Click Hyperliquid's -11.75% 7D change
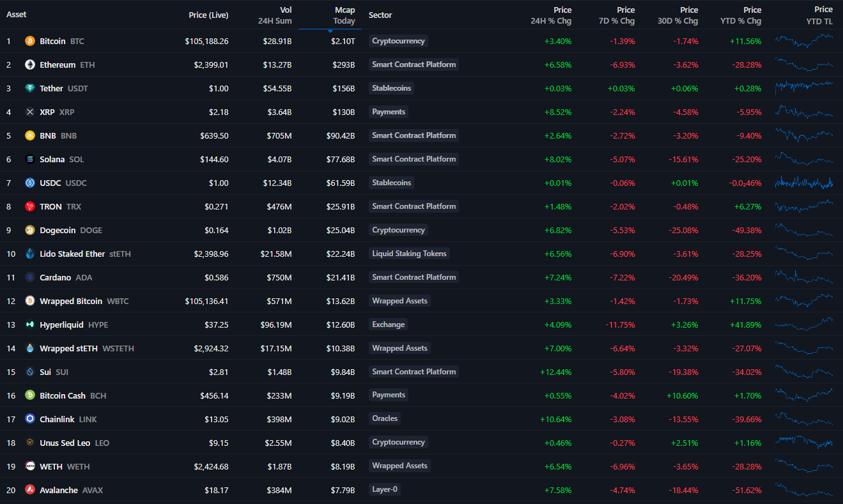The width and height of the screenshot is (843, 504). pyautogui.click(x=619, y=325)
